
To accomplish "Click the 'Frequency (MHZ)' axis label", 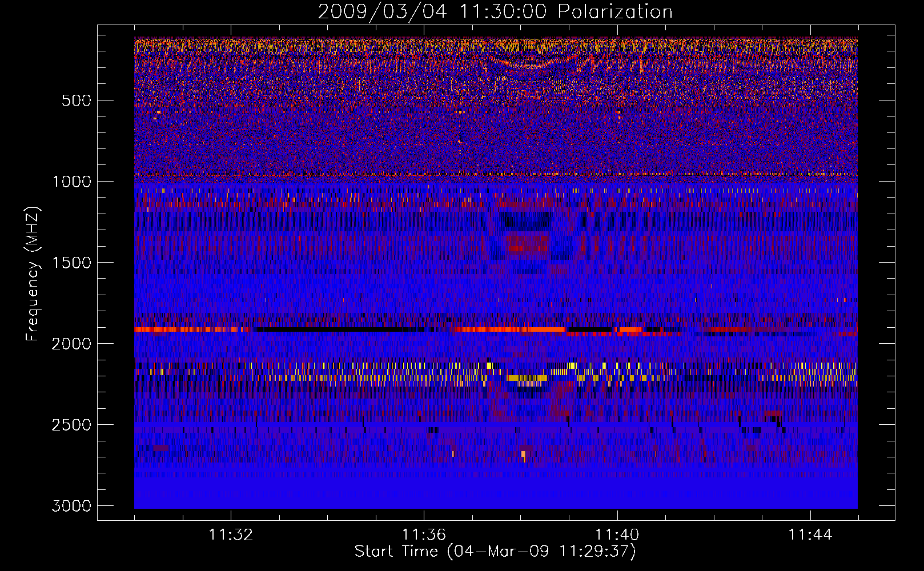I will point(33,274).
